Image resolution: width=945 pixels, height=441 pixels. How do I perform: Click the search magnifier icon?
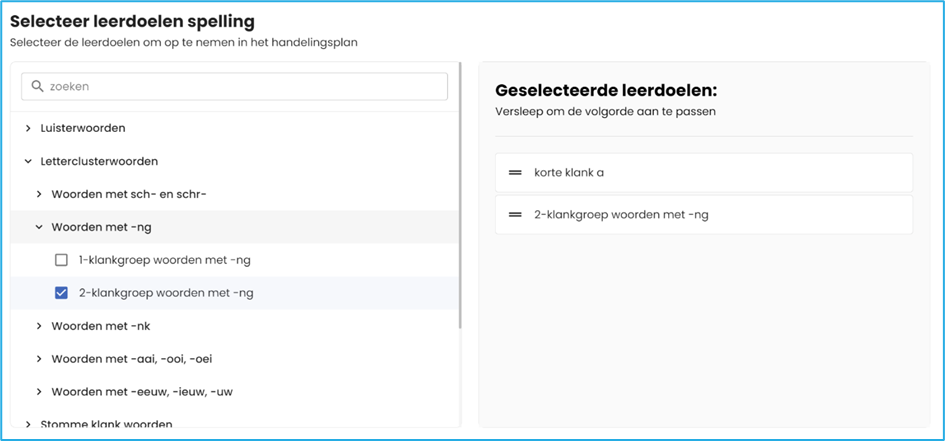click(x=38, y=87)
